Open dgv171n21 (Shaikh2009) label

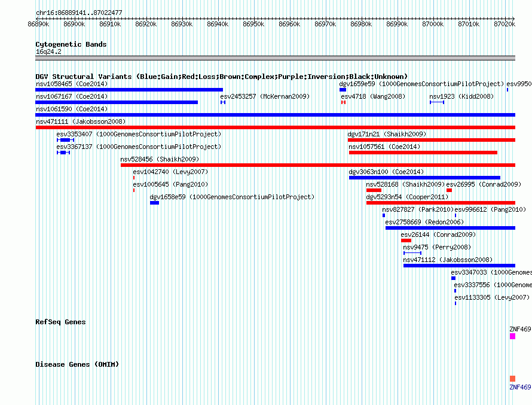387,134
